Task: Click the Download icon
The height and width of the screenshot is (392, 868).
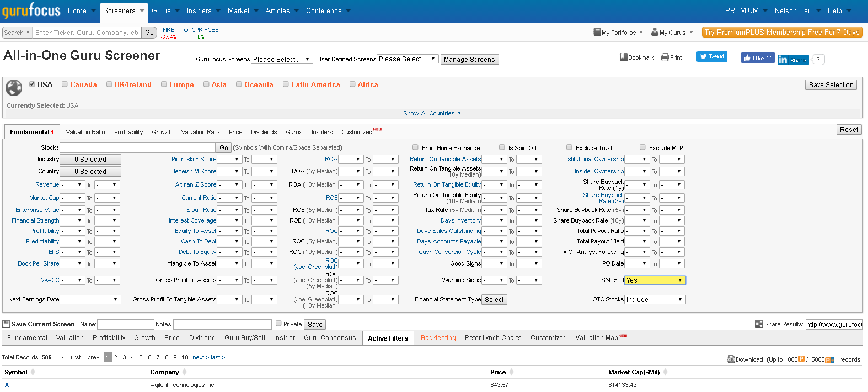Action: click(x=731, y=359)
